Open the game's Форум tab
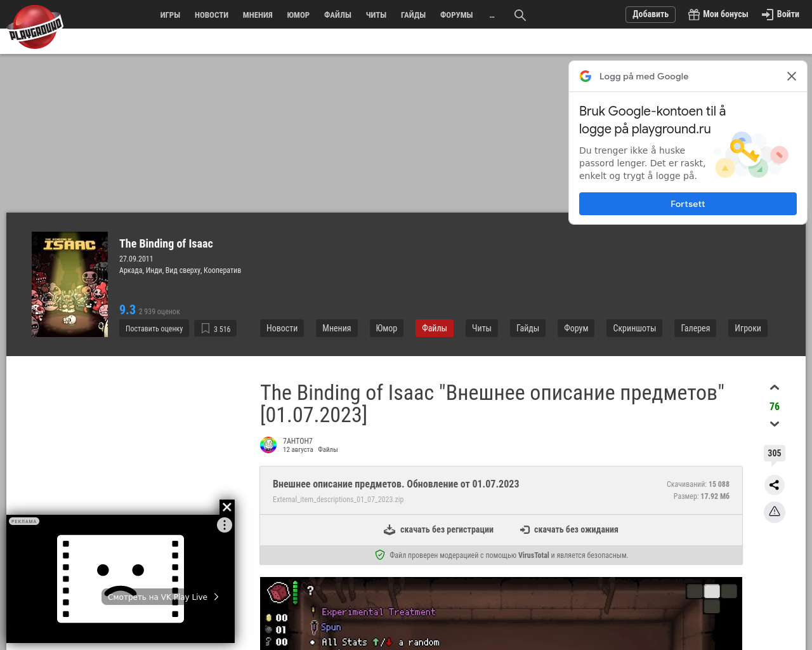This screenshot has height=650, width=812. pyautogui.click(x=576, y=328)
